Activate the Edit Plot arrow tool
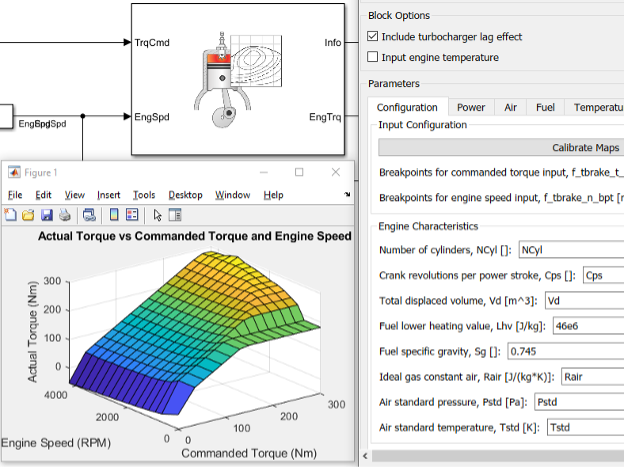 [x=157, y=214]
